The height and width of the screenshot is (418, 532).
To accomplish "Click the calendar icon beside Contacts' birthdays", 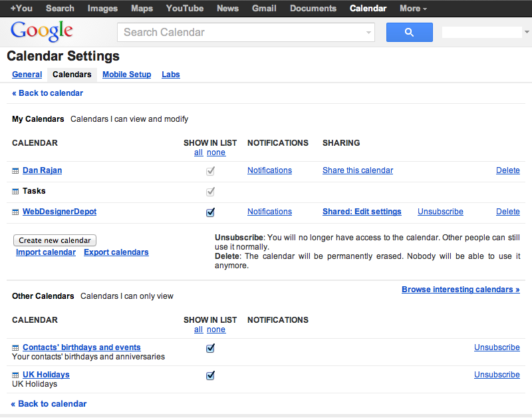I will (x=15, y=347).
